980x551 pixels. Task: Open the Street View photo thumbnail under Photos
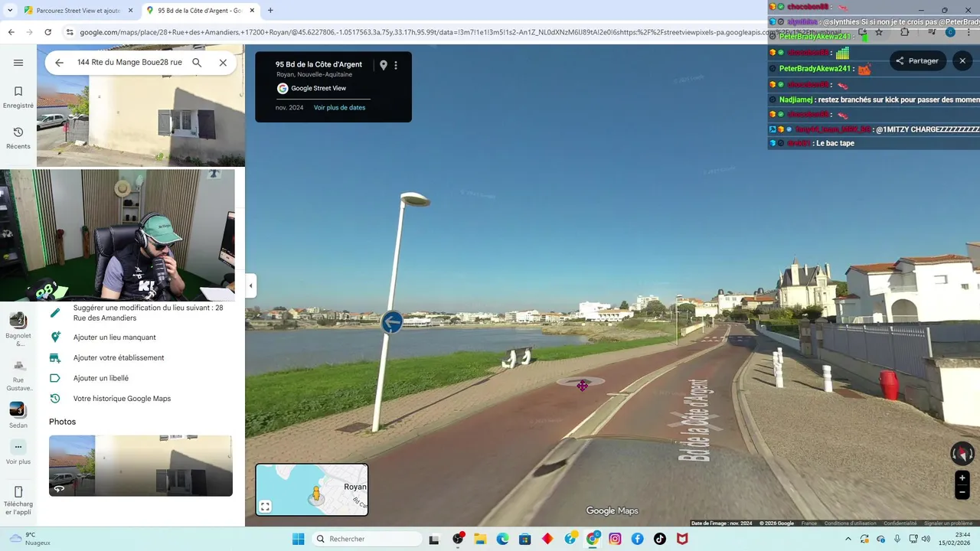[x=141, y=465]
